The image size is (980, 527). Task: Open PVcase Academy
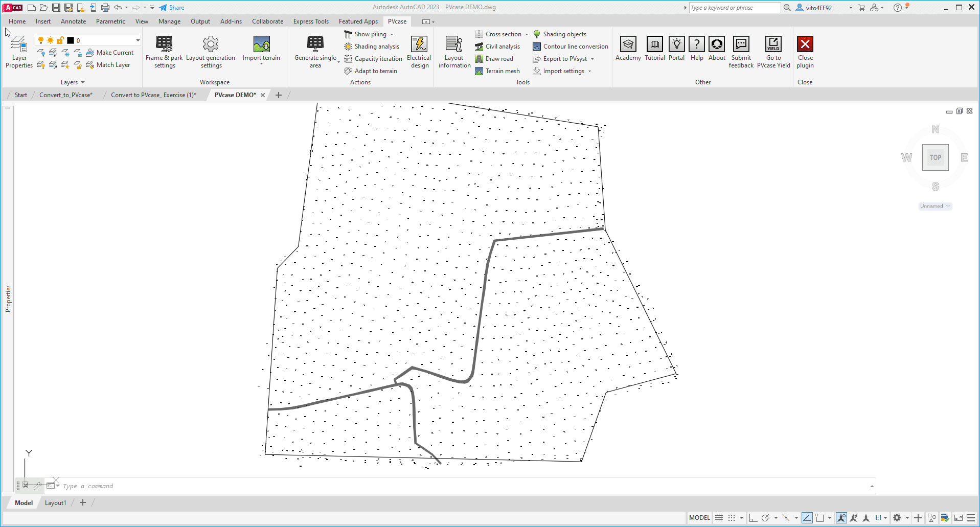coord(628,49)
